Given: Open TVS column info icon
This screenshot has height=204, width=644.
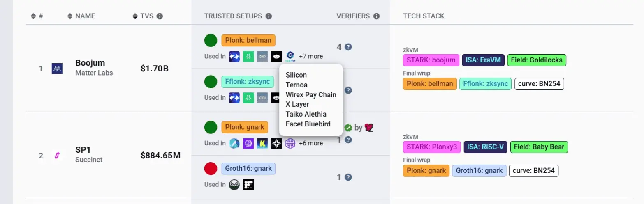Looking at the screenshot, I should tap(160, 16).
